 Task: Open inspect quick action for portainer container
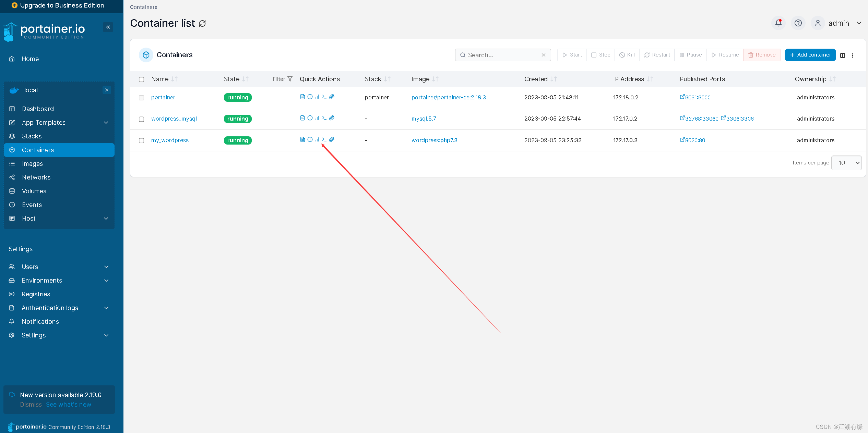coord(310,97)
